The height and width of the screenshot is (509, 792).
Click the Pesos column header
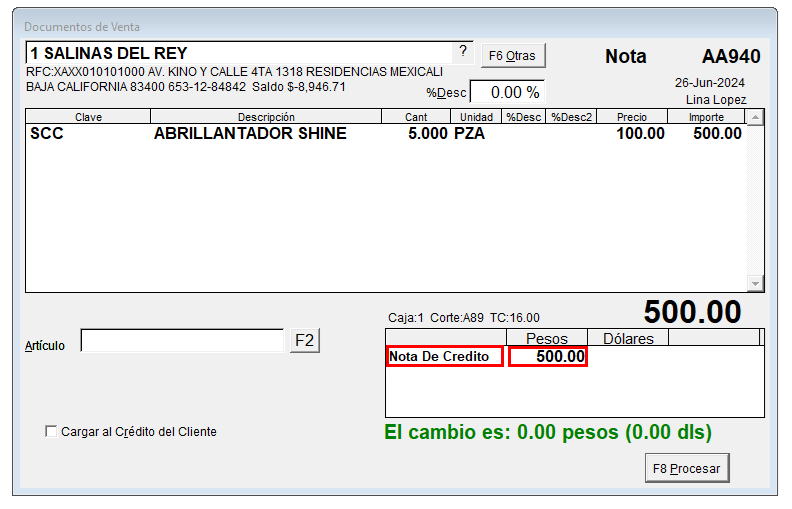point(547,338)
